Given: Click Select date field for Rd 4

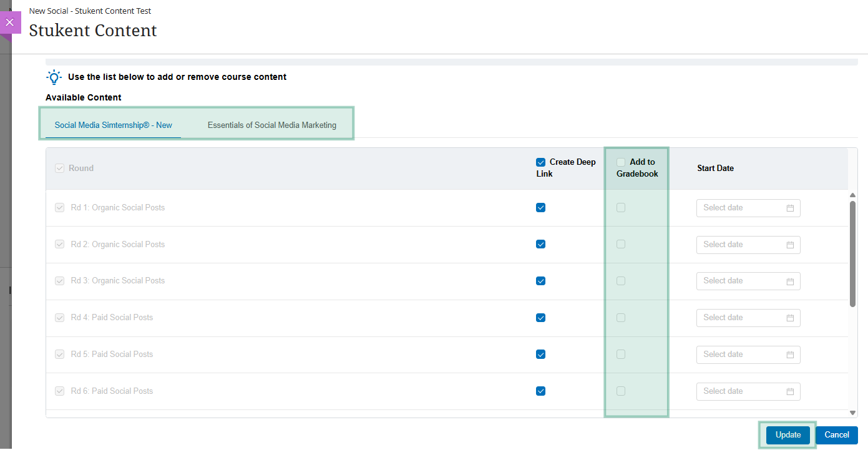Looking at the screenshot, I should click(x=748, y=318).
